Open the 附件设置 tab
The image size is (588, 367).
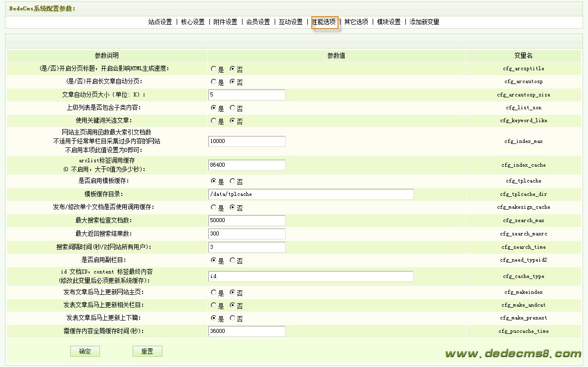(x=225, y=22)
